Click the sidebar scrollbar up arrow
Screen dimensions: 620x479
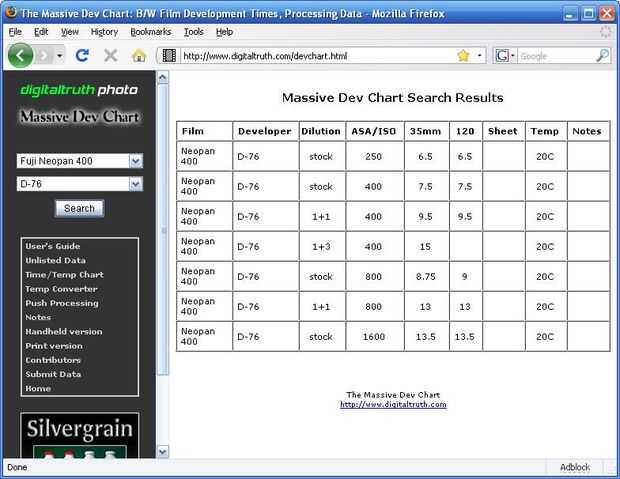(163, 77)
